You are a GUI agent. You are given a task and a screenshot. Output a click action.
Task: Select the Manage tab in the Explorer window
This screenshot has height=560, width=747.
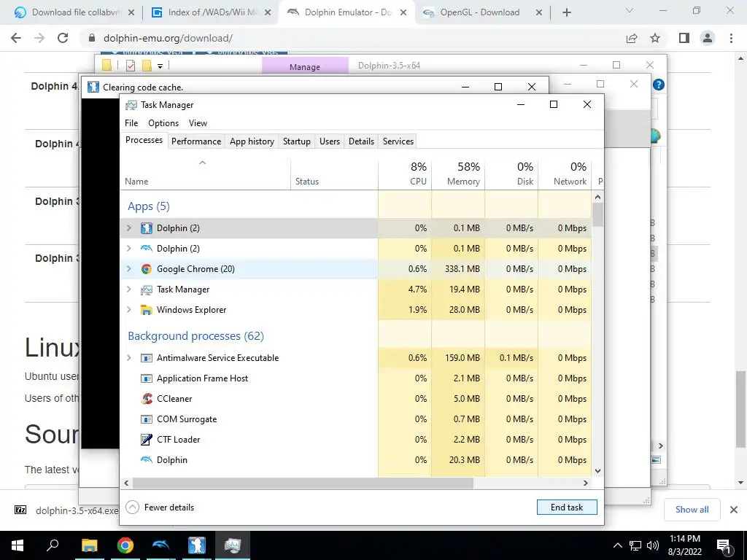coord(305,66)
